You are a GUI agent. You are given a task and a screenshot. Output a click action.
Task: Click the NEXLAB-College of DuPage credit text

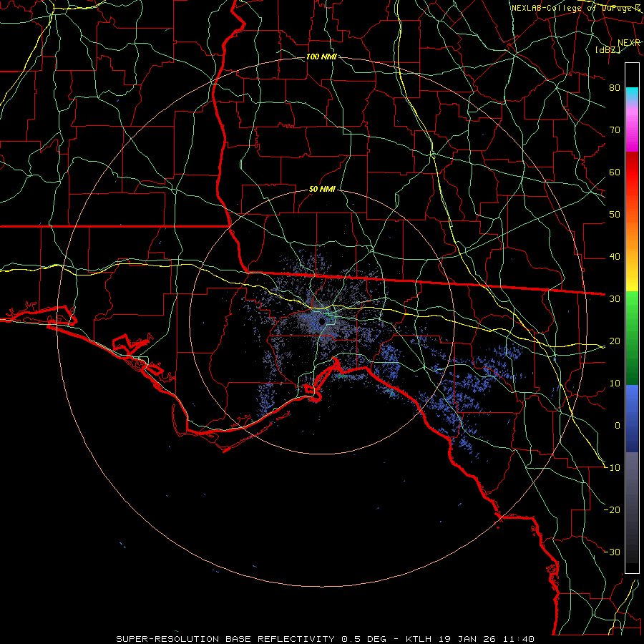(x=575, y=8)
